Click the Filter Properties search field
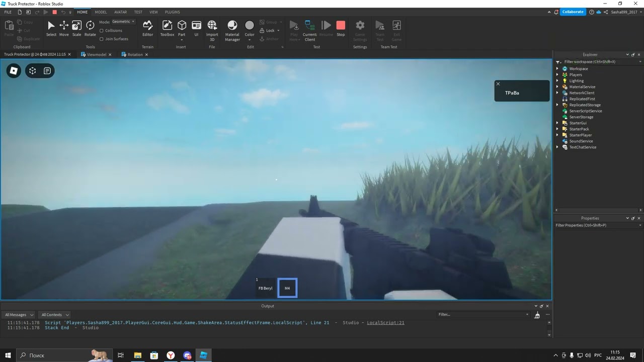This screenshot has width=644, height=362. [x=598, y=225]
